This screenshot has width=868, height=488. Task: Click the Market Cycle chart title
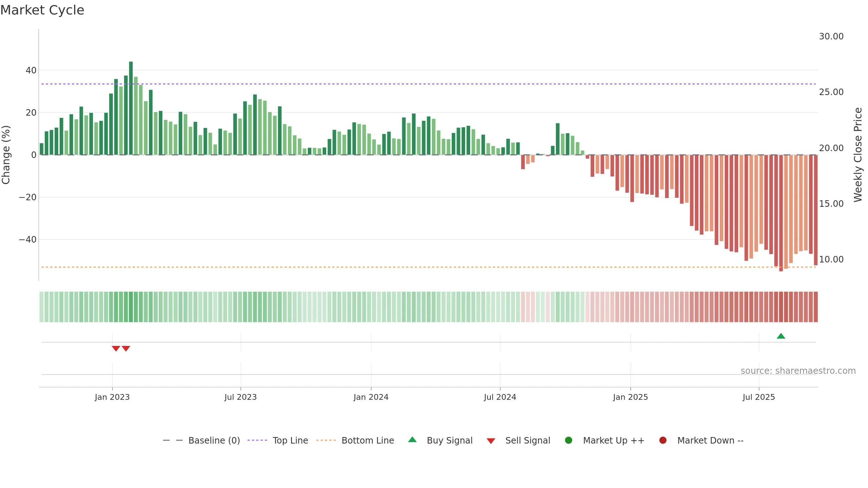click(42, 10)
